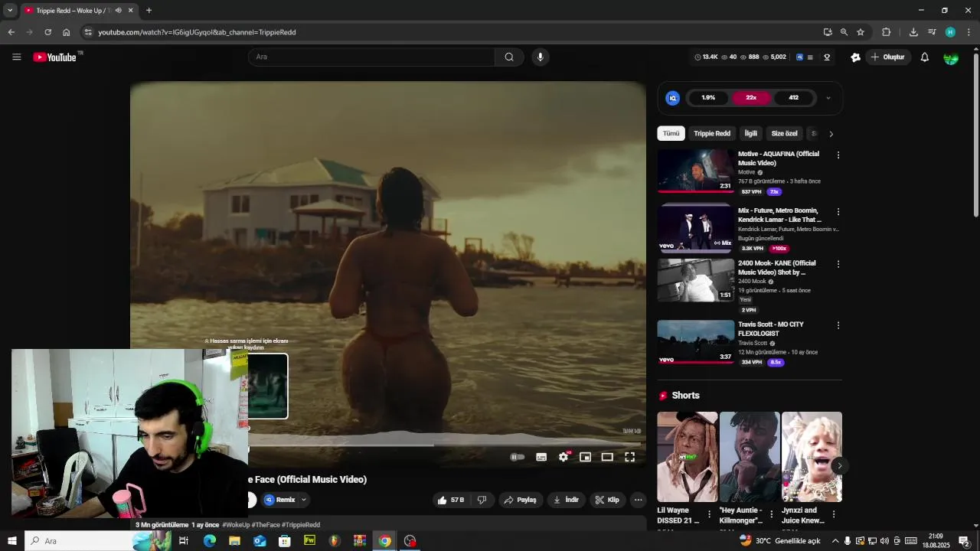980x551 pixels.
Task: Open player settings gear
Action: point(563,457)
